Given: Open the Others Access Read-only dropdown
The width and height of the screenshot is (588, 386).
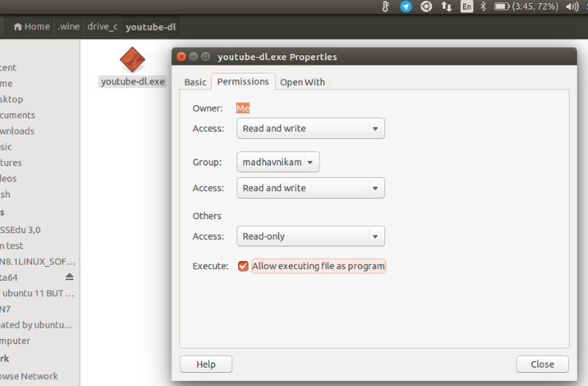Looking at the screenshot, I should 310,236.
